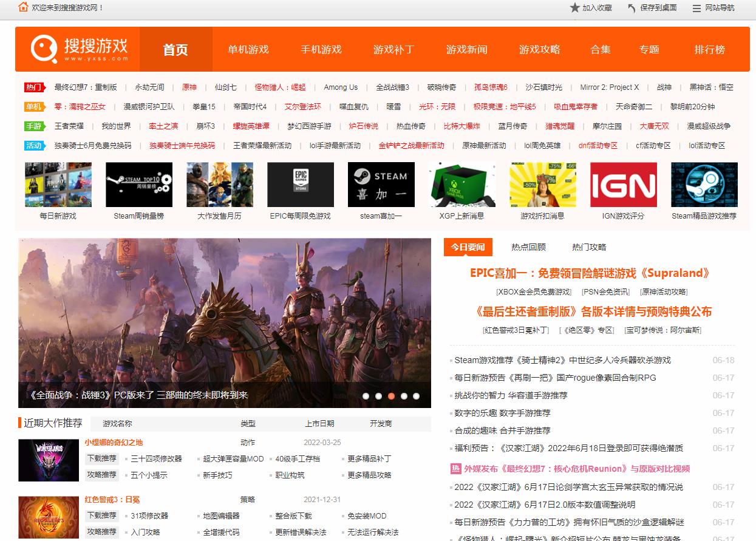
Task: Open 王者荣耀 link in 手游 row
Action: (69, 126)
